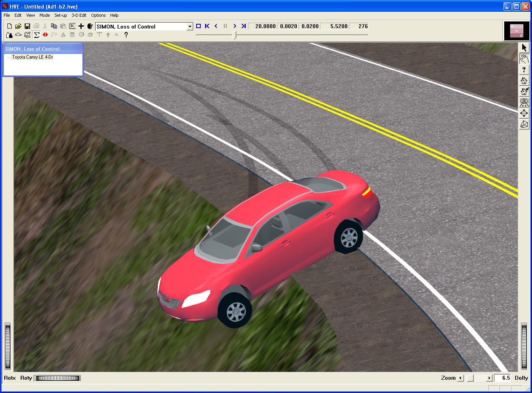
Task: Click the Seek crosshair icon
Action: [524, 114]
